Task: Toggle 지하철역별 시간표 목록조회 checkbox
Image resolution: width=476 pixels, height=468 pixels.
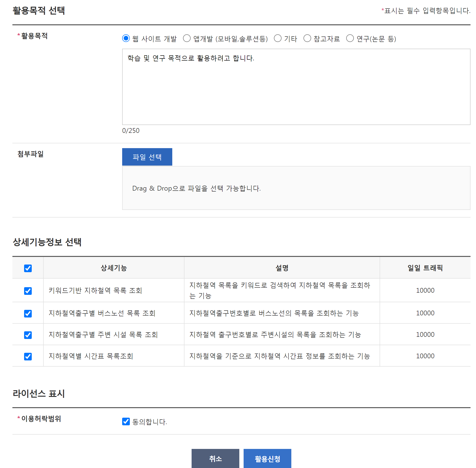Action: (x=28, y=356)
